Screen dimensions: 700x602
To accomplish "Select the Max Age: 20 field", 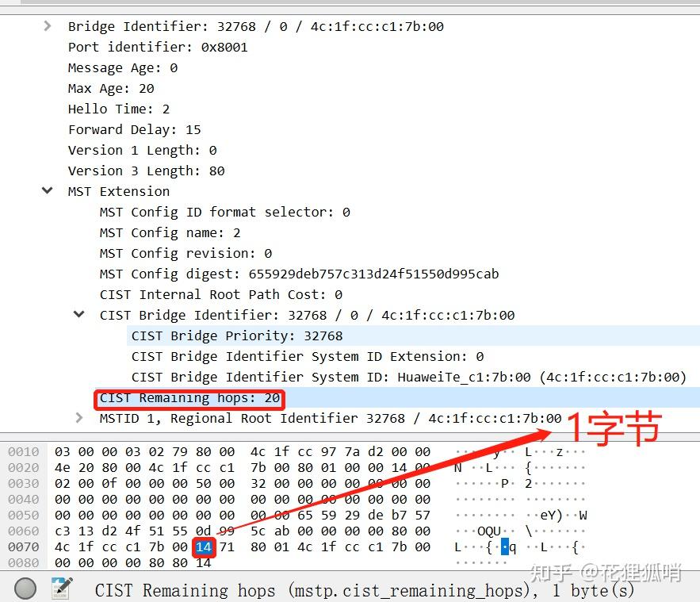I will click(x=111, y=88).
